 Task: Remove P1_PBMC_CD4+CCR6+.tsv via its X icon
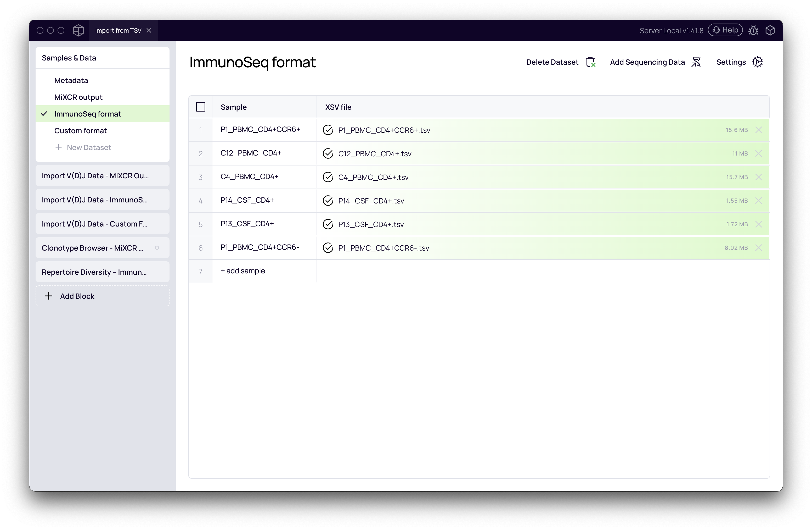pos(759,130)
